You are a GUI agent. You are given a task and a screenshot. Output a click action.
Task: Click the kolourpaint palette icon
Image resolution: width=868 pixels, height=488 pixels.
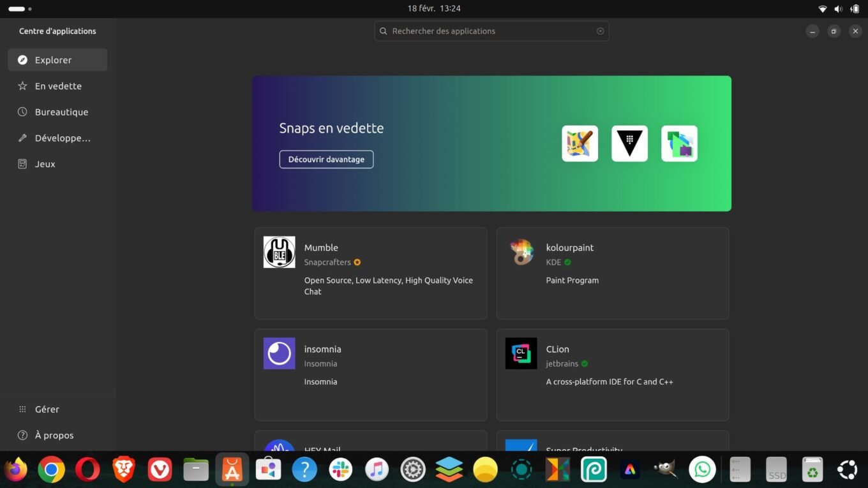[x=521, y=252]
